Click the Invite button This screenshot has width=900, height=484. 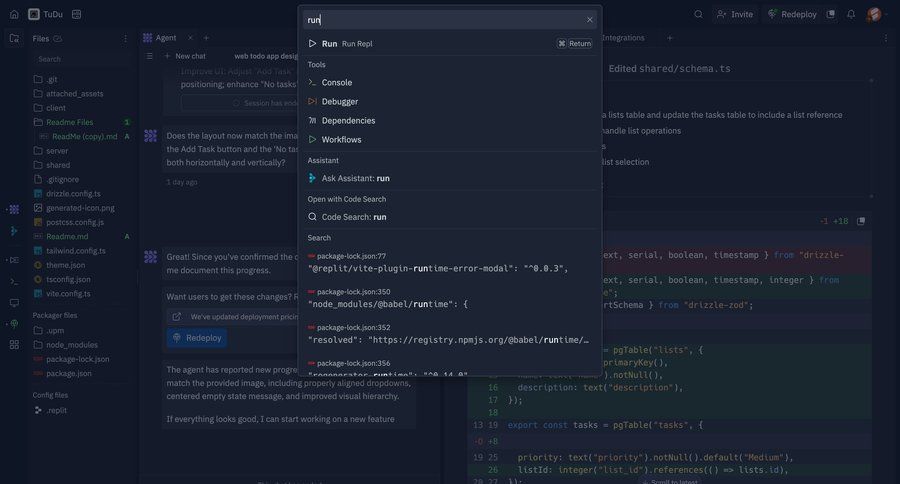735,14
